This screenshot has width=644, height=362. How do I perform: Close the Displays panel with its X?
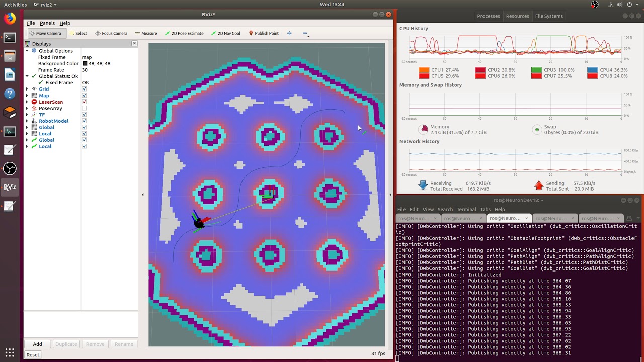coord(134,43)
